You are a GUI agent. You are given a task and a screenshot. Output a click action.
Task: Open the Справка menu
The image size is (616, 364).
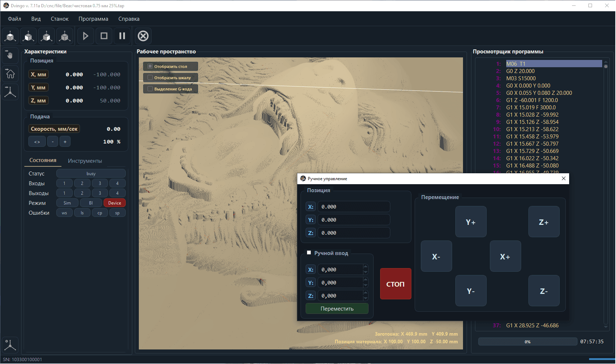129,19
